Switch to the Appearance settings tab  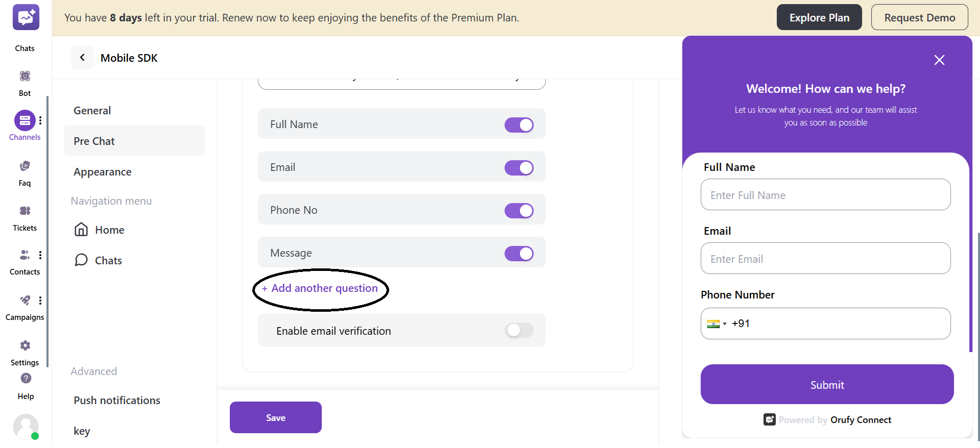[x=102, y=171]
